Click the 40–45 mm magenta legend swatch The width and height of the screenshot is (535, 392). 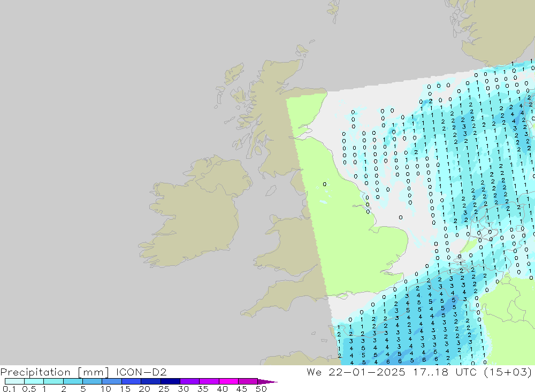click(228, 381)
